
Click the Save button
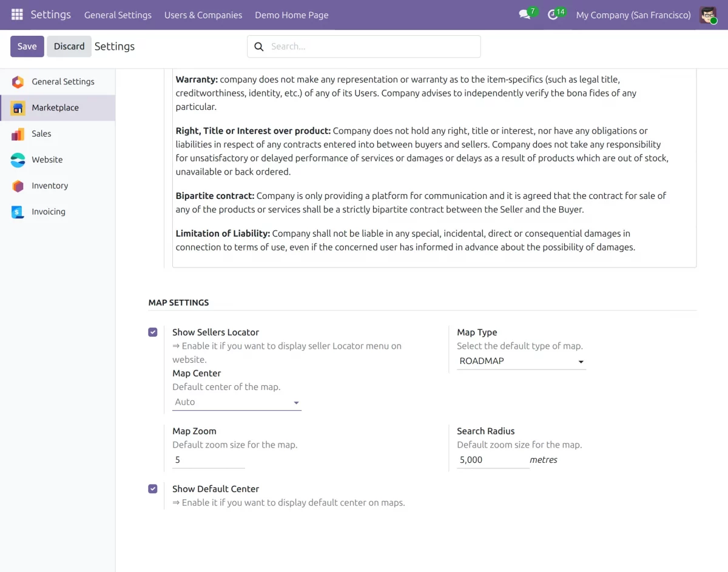click(27, 47)
